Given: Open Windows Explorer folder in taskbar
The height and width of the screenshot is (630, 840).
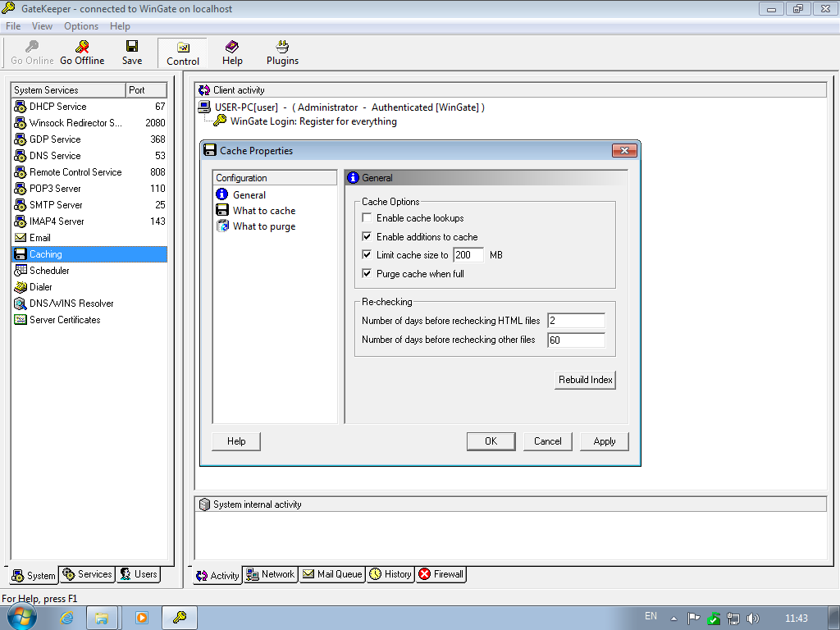Looking at the screenshot, I should coord(102,618).
